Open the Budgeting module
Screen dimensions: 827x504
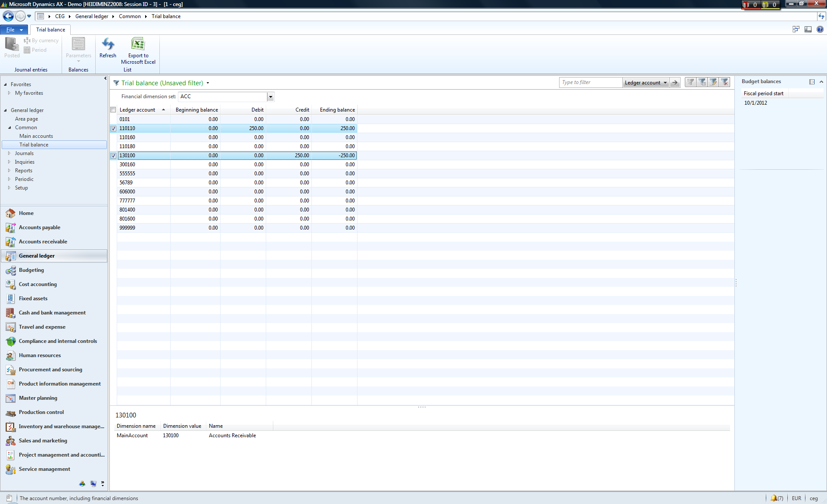(31, 270)
